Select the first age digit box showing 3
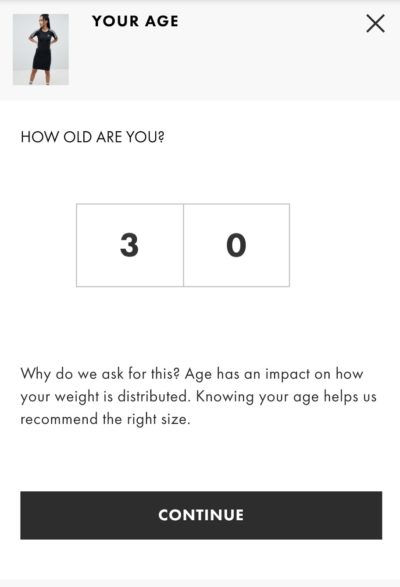Viewport: 400px width, 587px height. point(130,245)
